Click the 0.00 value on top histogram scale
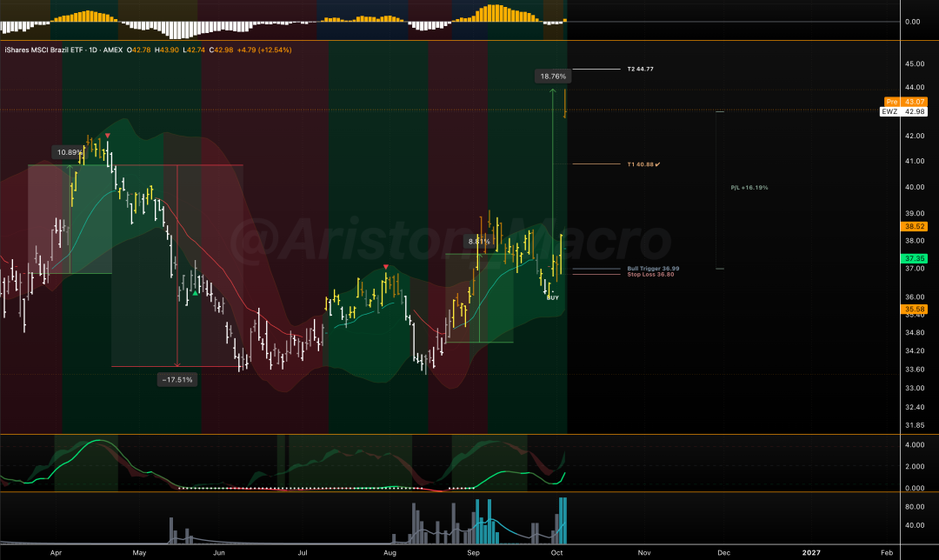 pyautogui.click(x=913, y=22)
